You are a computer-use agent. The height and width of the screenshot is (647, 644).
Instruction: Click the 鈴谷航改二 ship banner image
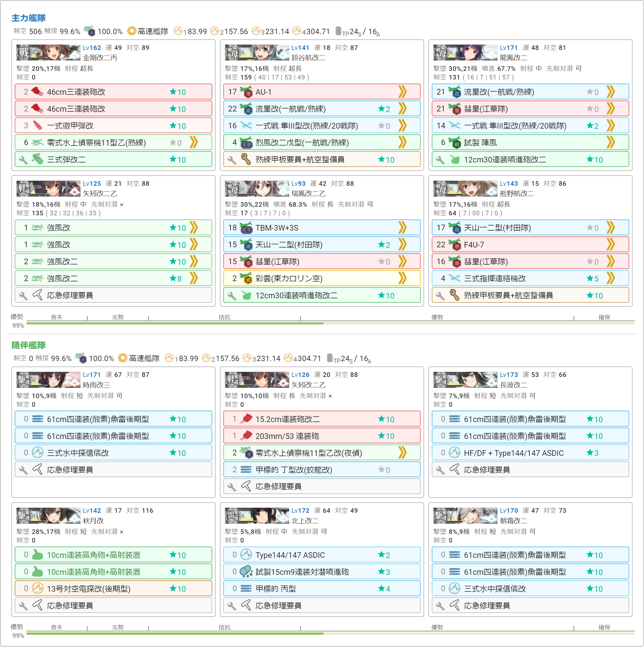click(x=257, y=53)
